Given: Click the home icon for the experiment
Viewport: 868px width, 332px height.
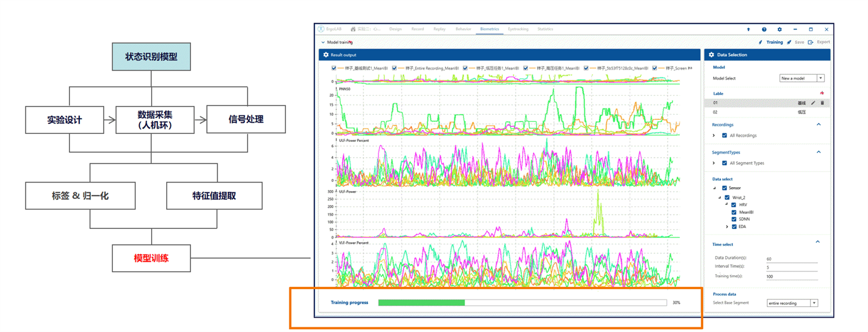Looking at the screenshot, I should [x=353, y=29].
